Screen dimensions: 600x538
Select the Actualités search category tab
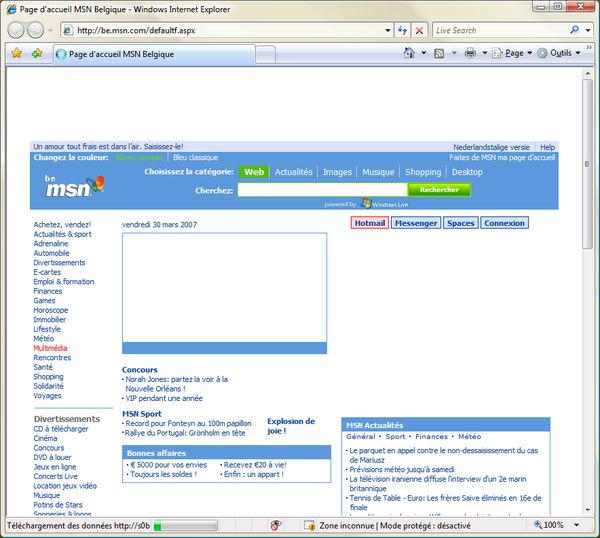coord(293,172)
